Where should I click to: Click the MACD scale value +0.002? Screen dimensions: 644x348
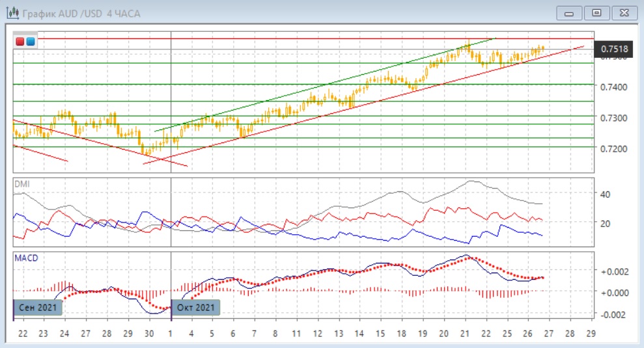click(x=612, y=271)
